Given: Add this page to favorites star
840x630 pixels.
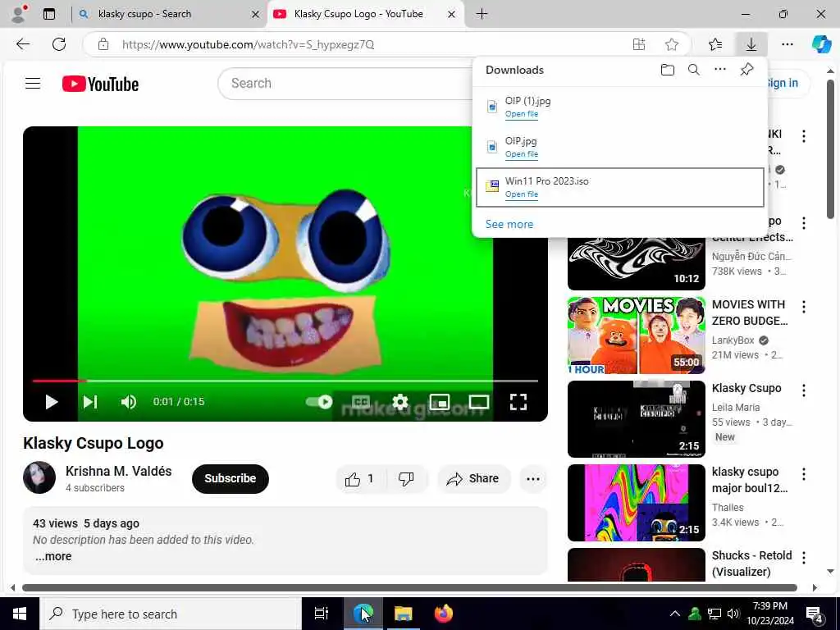Looking at the screenshot, I should [x=672, y=44].
